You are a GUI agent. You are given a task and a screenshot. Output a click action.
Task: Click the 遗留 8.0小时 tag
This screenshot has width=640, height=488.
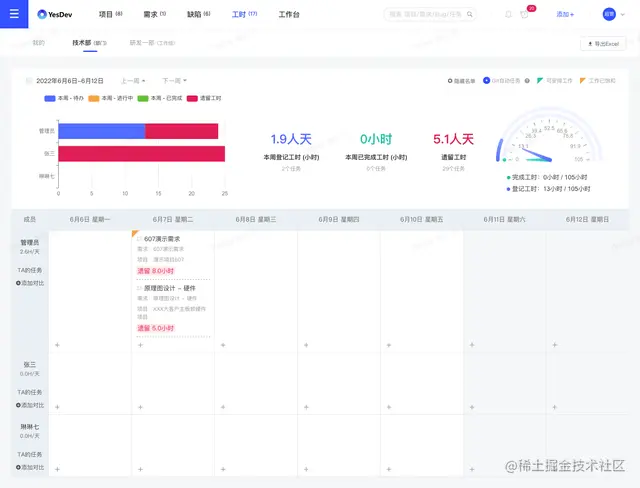pos(156,271)
